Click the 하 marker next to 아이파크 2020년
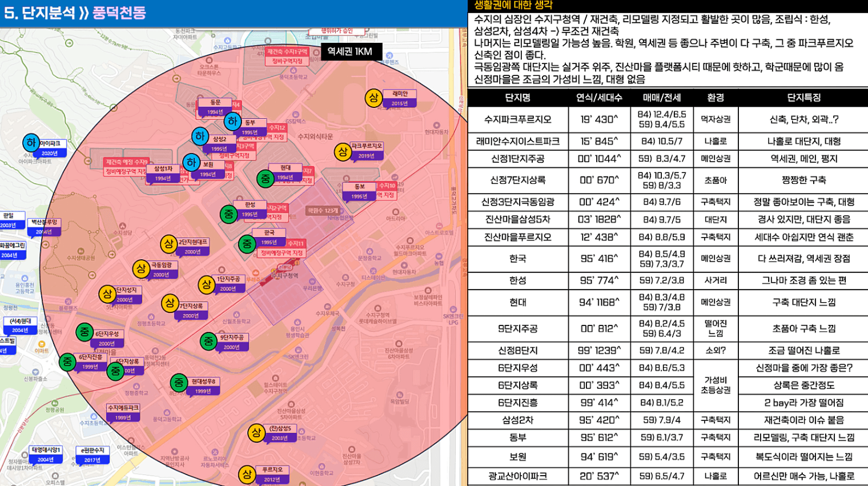The width and height of the screenshot is (868, 486). (x=31, y=143)
